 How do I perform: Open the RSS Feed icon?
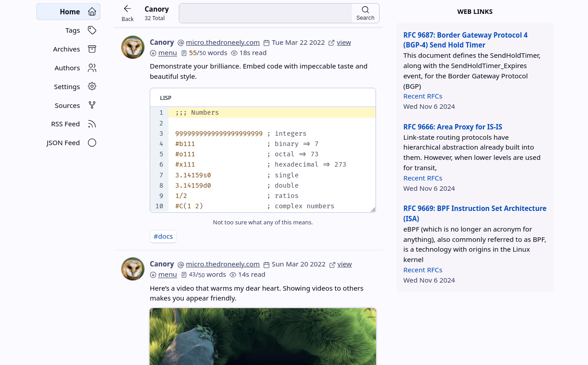92,124
